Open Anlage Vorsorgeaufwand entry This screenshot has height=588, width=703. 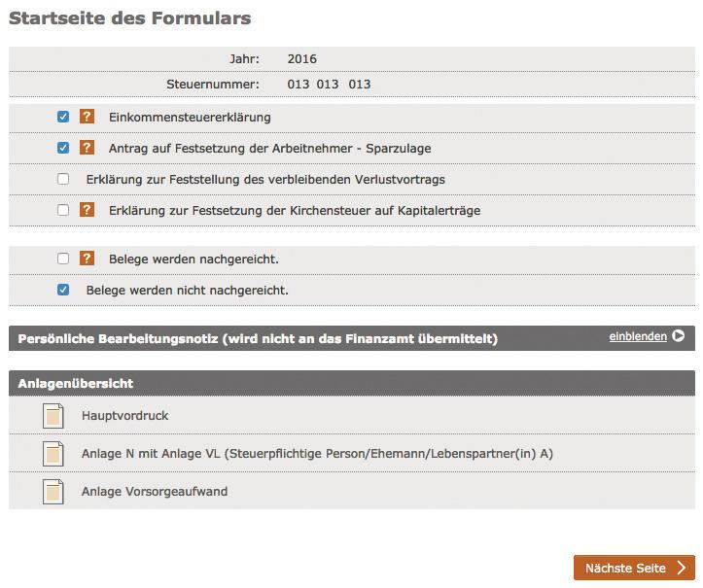tap(155, 491)
